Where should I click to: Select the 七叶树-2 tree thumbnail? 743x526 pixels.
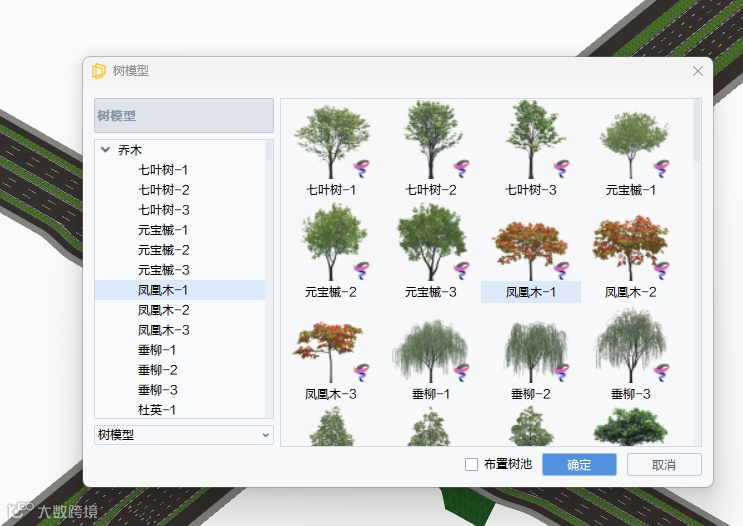431,139
